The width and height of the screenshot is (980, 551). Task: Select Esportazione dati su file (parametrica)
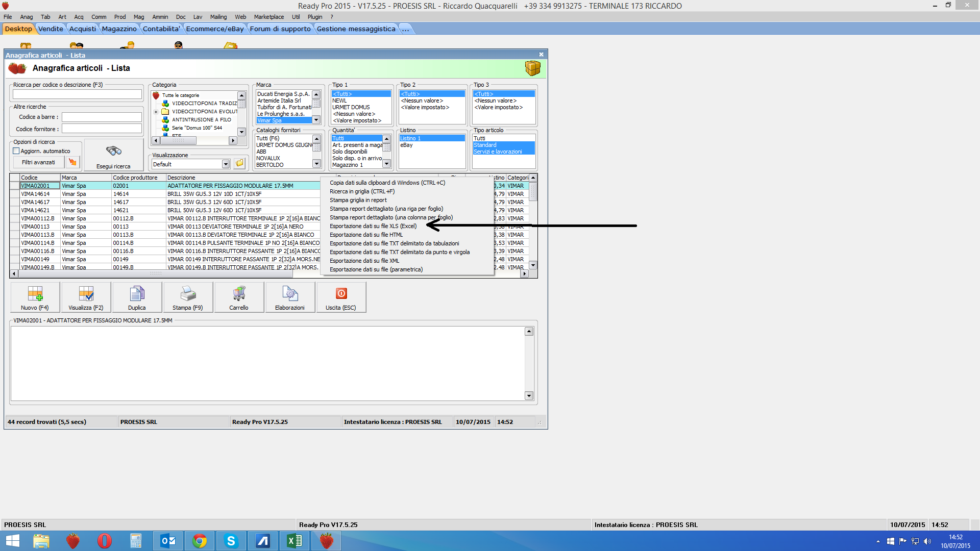[x=376, y=269]
